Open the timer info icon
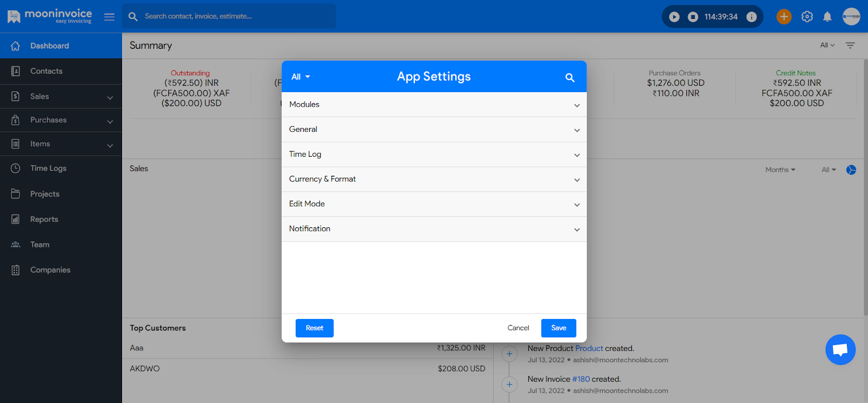The height and width of the screenshot is (403, 868). click(x=751, y=17)
